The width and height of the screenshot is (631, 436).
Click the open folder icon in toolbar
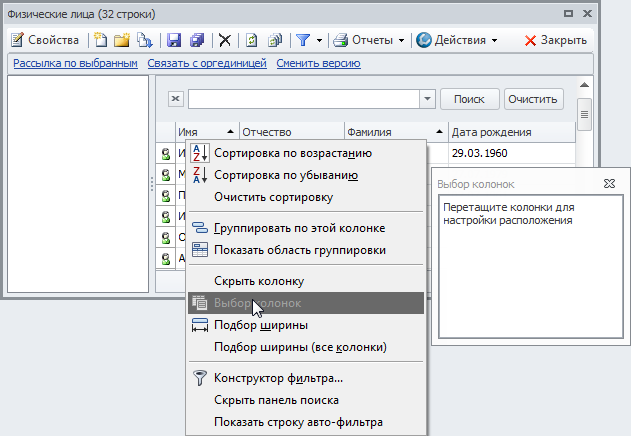click(122, 40)
